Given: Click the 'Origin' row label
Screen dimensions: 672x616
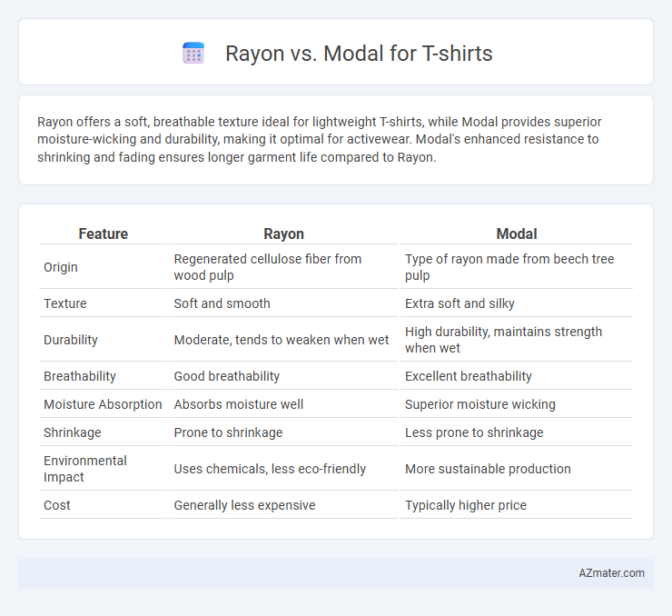Looking at the screenshot, I should pyautogui.click(x=61, y=267).
